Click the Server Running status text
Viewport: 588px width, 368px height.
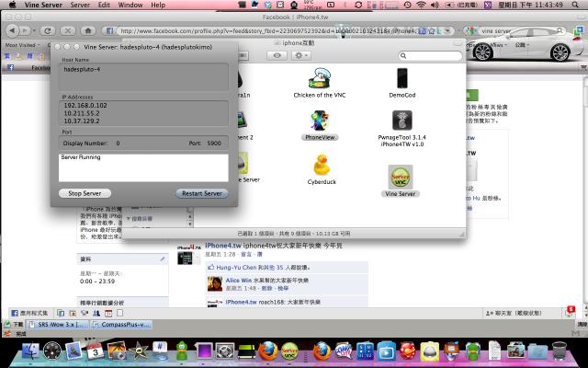click(81, 157)
